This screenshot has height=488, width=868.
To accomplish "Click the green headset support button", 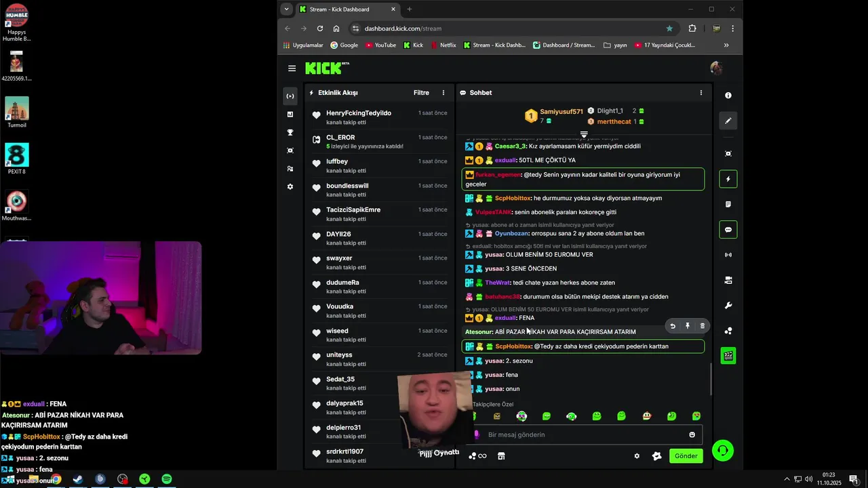I will (723, 451).
